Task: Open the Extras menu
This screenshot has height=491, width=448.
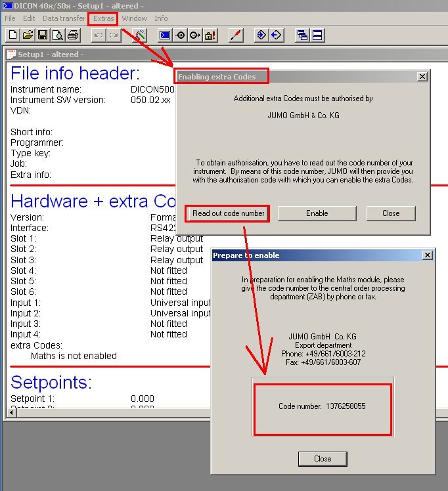Action: 103,18
